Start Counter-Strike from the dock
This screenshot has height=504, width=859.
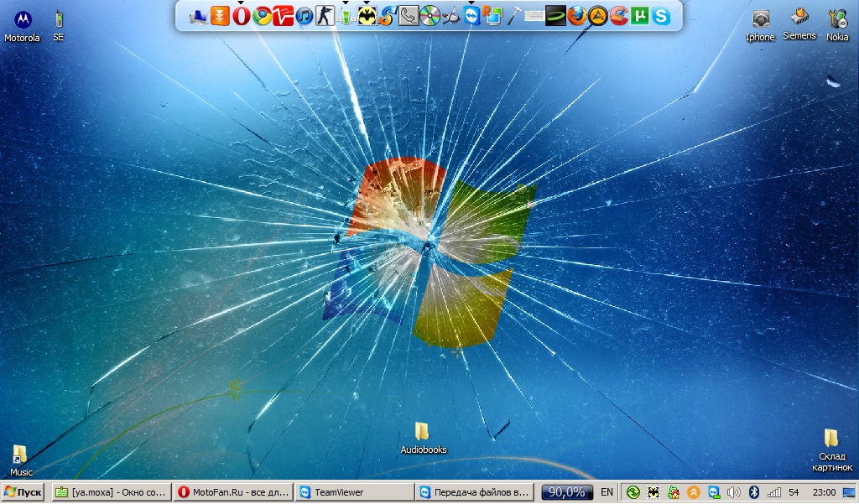[x=325, y=16]
